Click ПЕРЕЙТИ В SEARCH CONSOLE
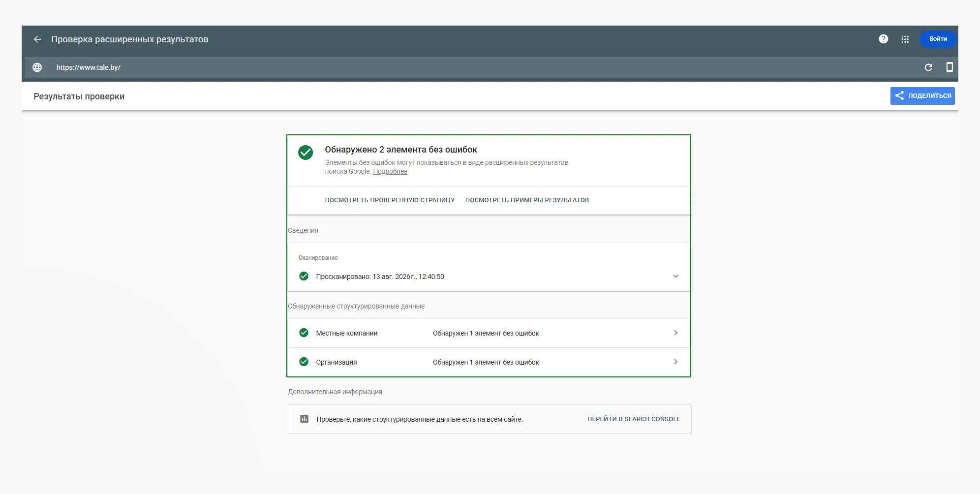 tap(634, 419)
